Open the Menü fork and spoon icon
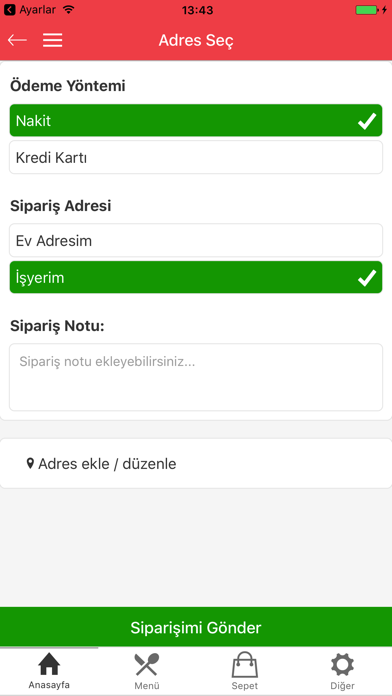The width and height of the screenshot is (392, 696). (x=147, y=665)
